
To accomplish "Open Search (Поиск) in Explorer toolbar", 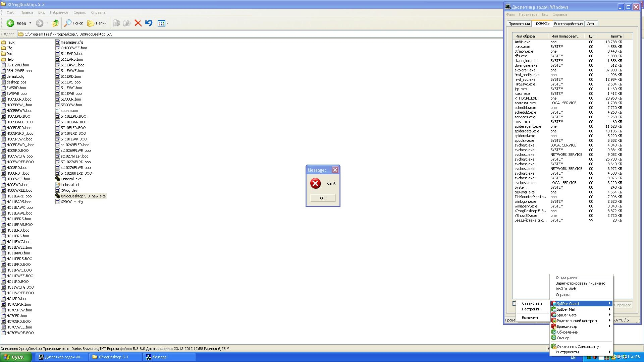I will (73, 23).
